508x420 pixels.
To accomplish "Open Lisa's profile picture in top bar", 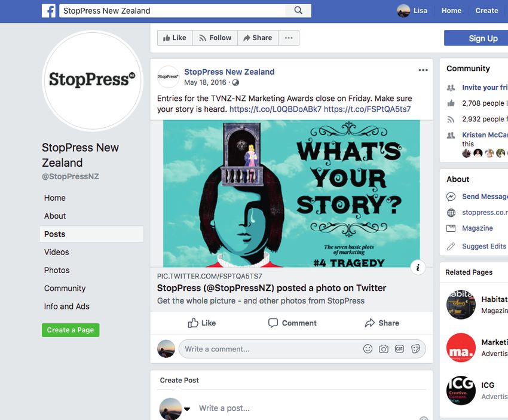I will [x=403, y=11].
